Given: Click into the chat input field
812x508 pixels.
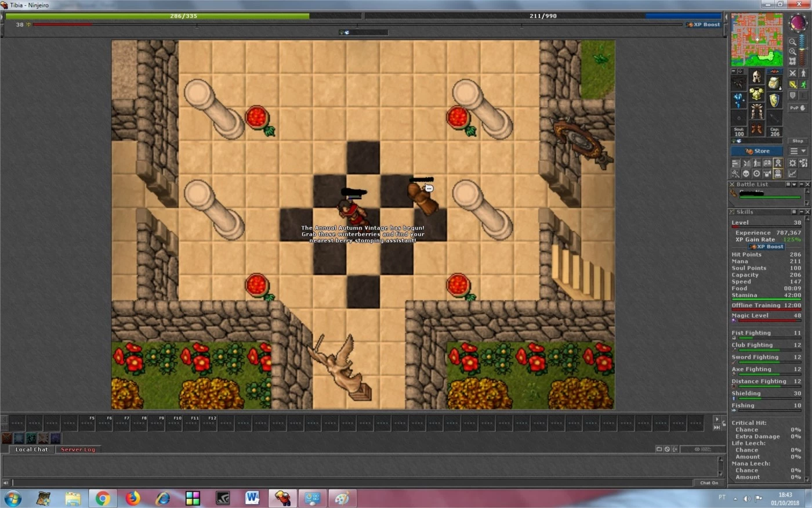Looking at the screenshot, I should (353, 482).
